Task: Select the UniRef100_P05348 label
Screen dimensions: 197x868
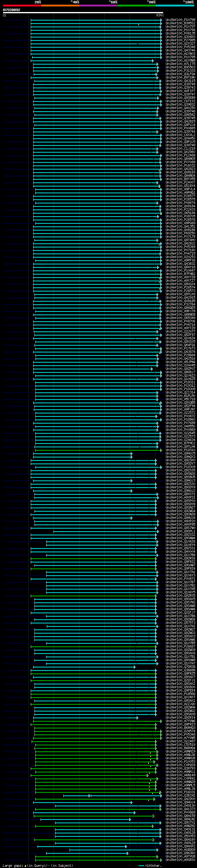Action: pos(180,734)
